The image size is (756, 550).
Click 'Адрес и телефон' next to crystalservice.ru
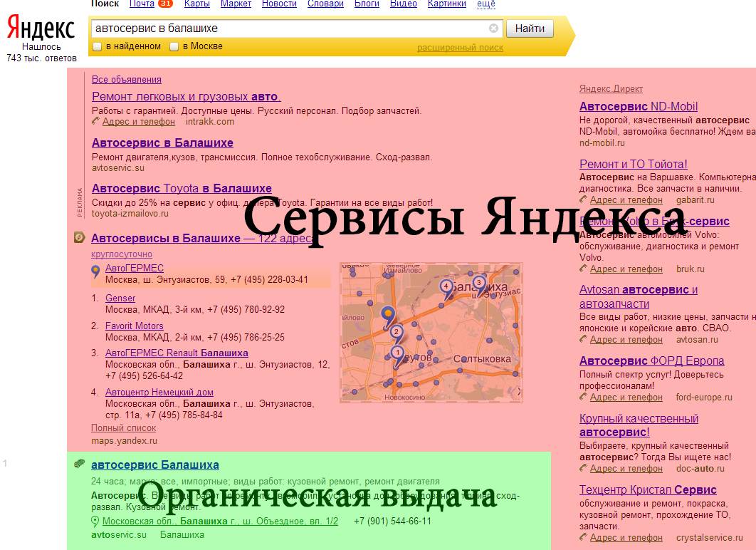point(626,537)
